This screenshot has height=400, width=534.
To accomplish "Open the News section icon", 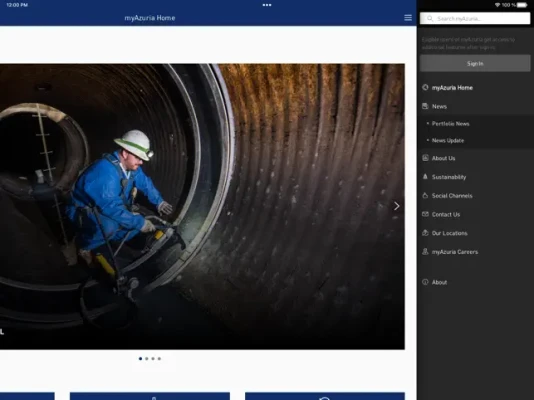I will 425,106.
